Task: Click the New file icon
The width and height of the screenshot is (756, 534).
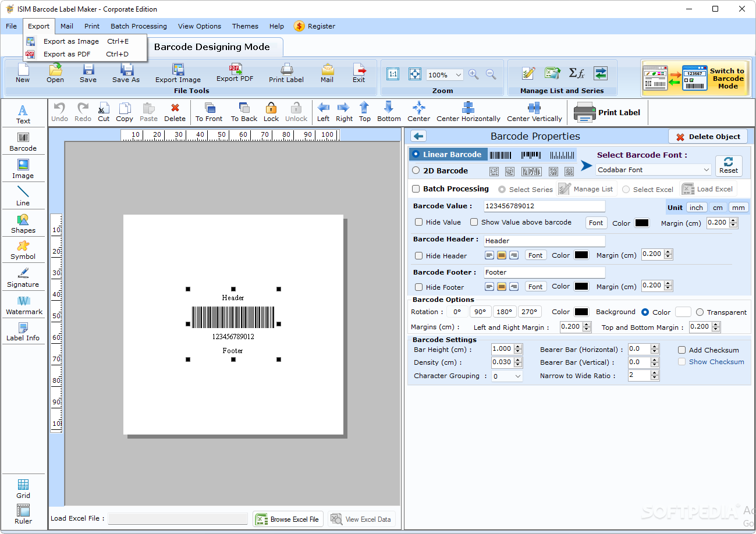Action: [x=23, y=73]
